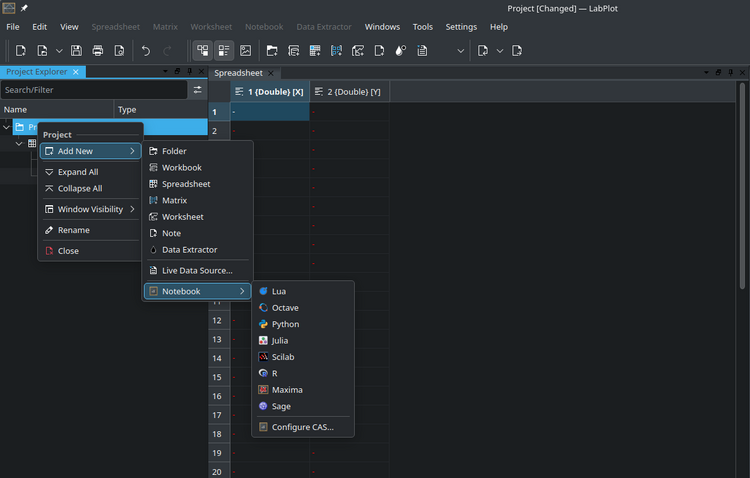Image resolution: width=750 pixels, height=478 pixels.
Task: Toggle the Project Explorer panel toolbar button
Action: (202, 50)
